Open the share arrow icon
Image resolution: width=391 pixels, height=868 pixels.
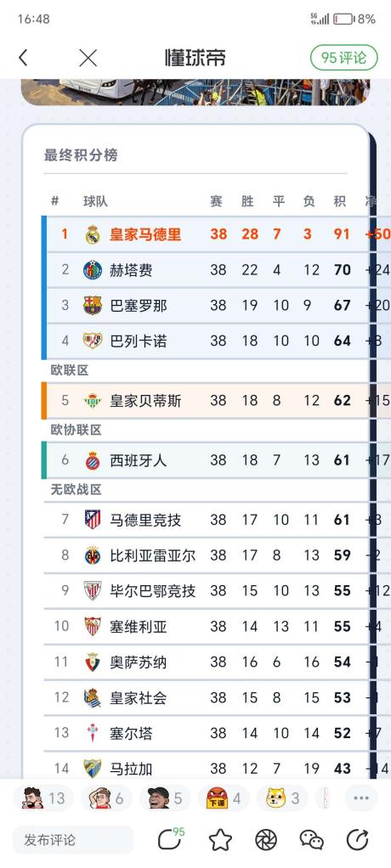pyautogui.click(x=358, y=840)
